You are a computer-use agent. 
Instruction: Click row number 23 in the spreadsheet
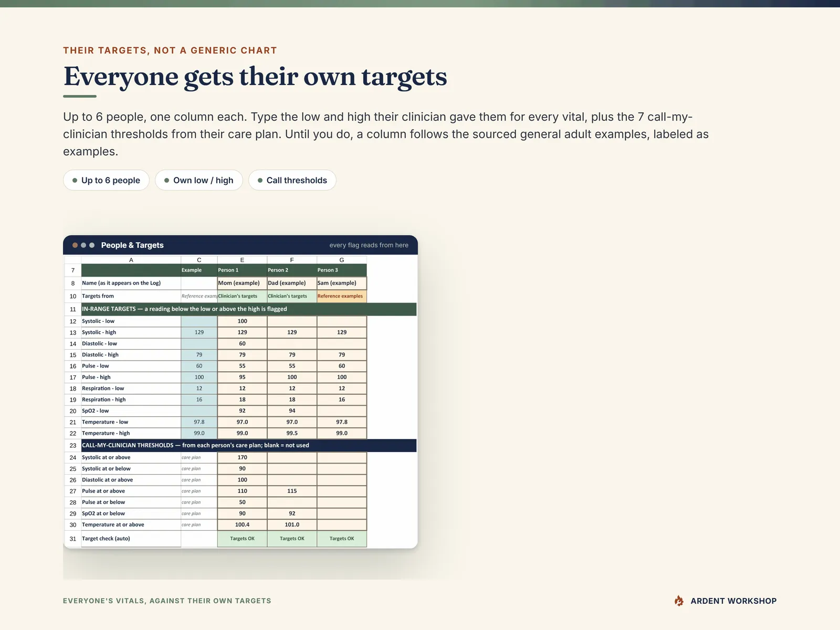pyautogui.click(x=73, y=445)
